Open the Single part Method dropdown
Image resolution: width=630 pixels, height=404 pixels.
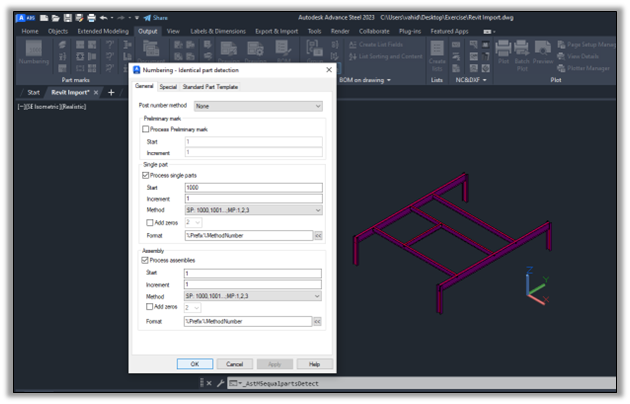[254, 210]
